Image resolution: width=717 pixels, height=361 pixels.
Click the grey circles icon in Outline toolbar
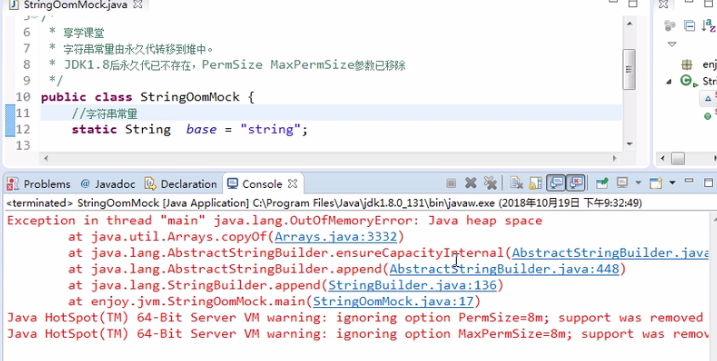coord(670,26)
